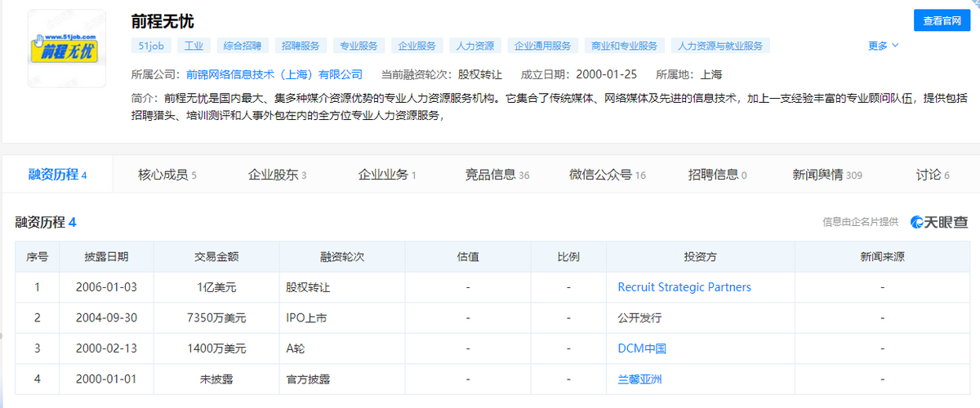
Task: Go to the 新闻舆情 tab
Action: click(x=826, y=175)
